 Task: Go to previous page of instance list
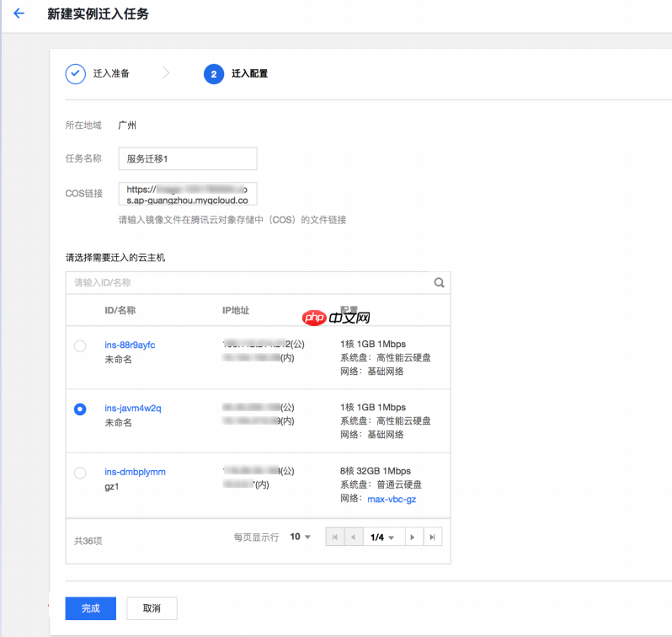click(354, 537)
